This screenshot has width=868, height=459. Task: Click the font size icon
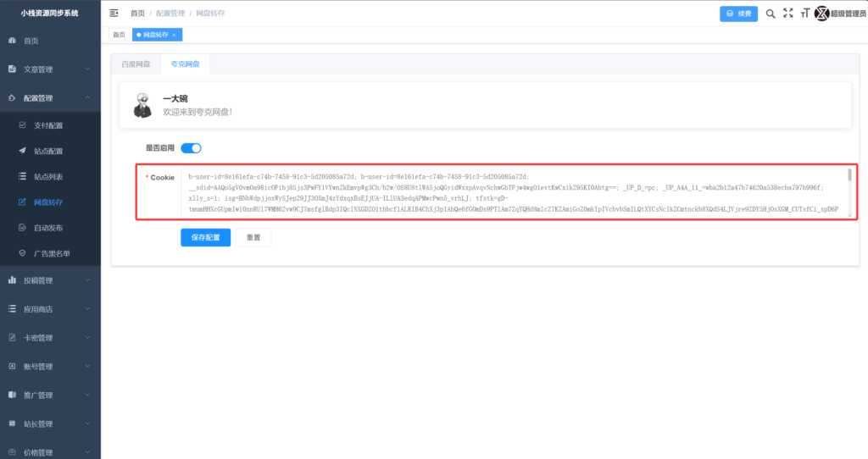tap(804, 14)
